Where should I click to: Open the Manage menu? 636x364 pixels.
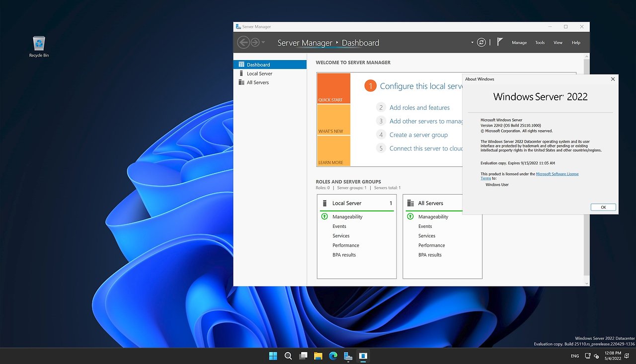[x=519, y=43]
